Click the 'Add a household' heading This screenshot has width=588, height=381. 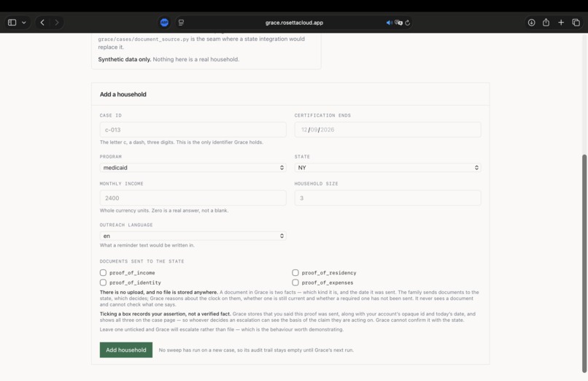123,94
